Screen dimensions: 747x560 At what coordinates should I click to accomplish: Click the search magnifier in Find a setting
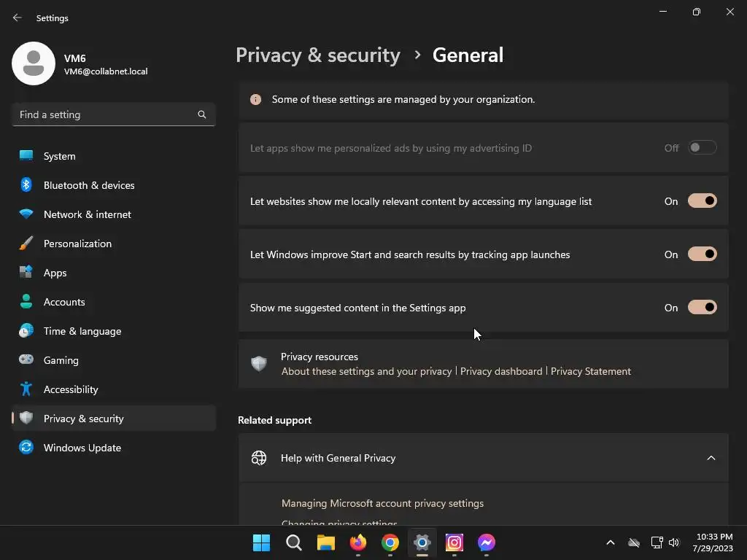[x=202, y=114]
